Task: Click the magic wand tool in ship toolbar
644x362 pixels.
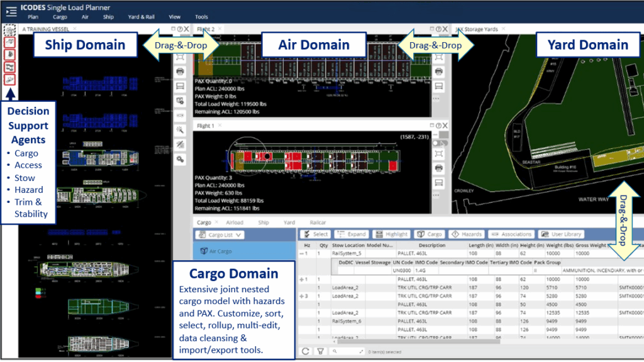Action: pyautogui.click(x=180, y=130)
